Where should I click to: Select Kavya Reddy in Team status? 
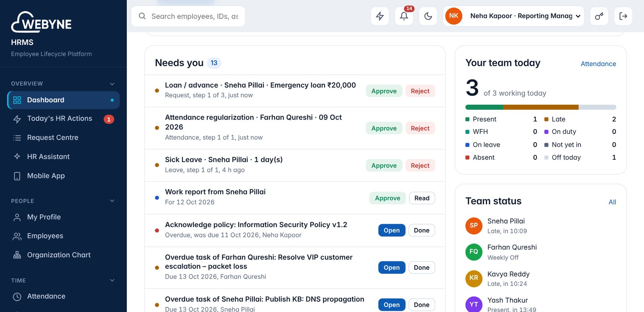[541, 279]
